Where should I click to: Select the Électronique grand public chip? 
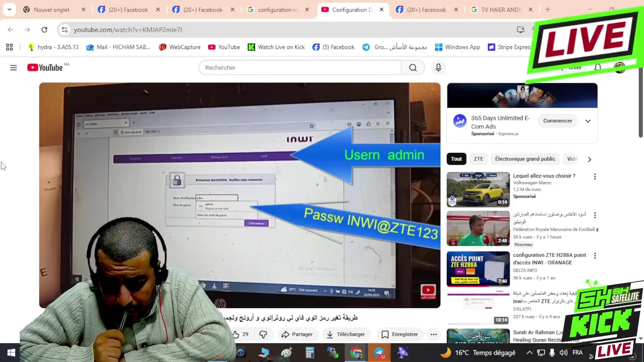(x=525, y=159)
